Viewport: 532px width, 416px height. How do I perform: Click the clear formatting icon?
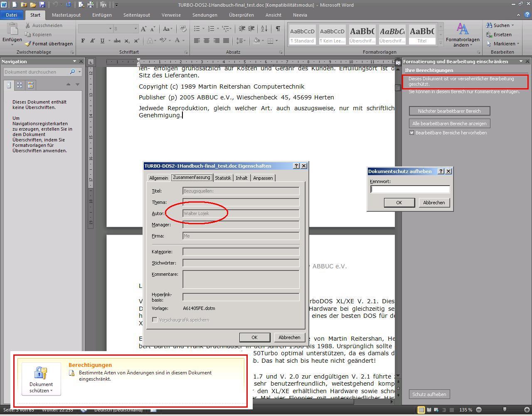(183, 29)
